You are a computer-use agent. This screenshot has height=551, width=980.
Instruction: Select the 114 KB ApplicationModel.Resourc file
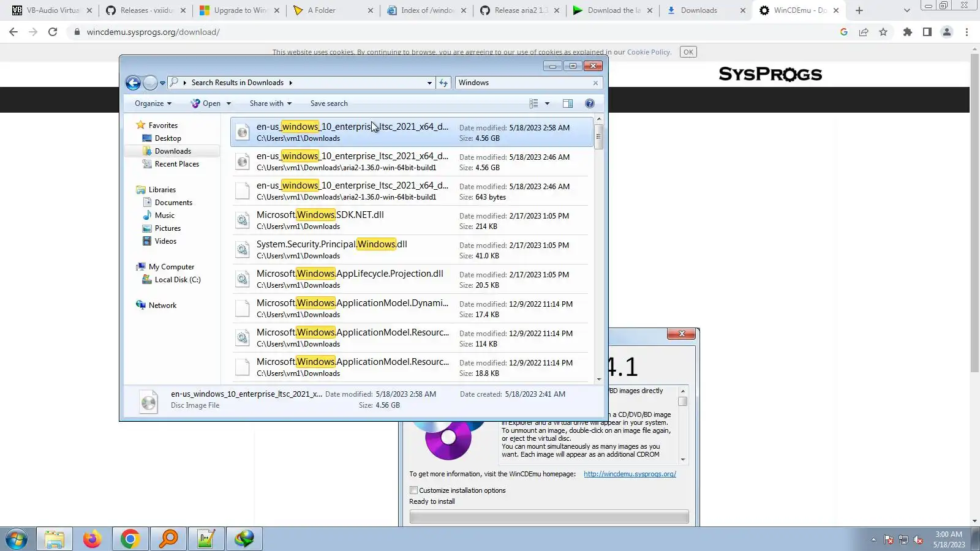point(412,338)
